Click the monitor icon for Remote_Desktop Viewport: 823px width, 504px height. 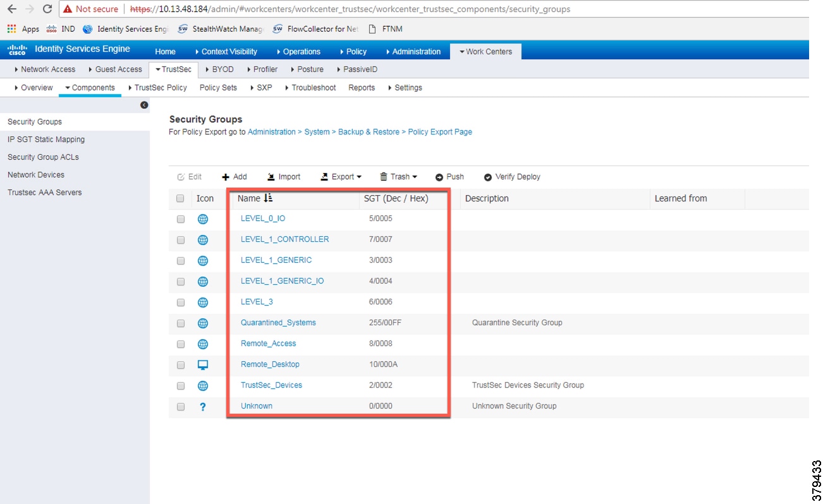pyautogui.click(x=203, y=365)
